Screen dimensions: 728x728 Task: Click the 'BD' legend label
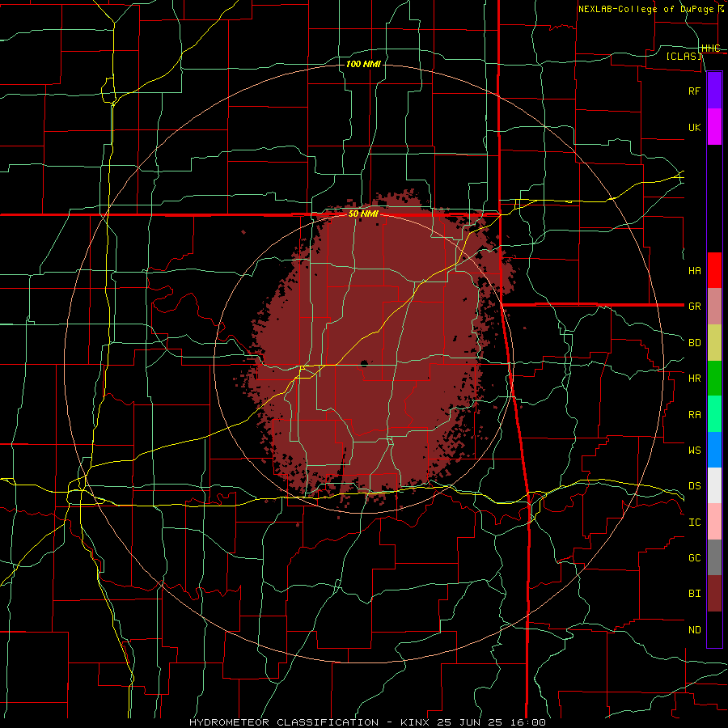[x=695, y=343]
